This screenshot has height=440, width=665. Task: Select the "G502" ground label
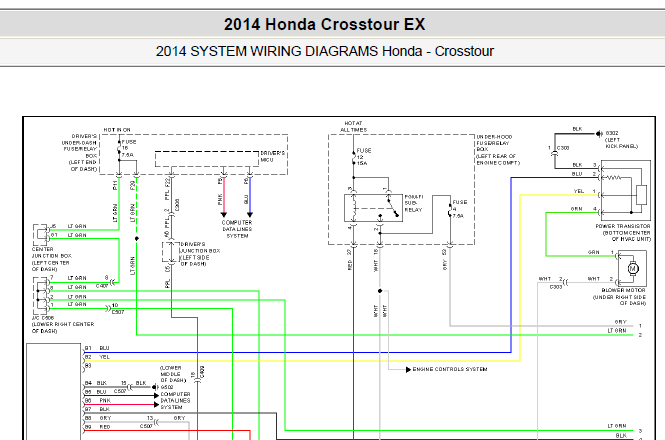point(167,387)
